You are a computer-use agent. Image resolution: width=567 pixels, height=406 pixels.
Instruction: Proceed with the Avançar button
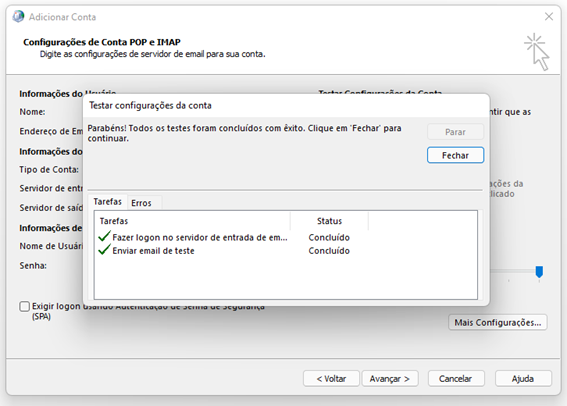click(x=390, y=379)
